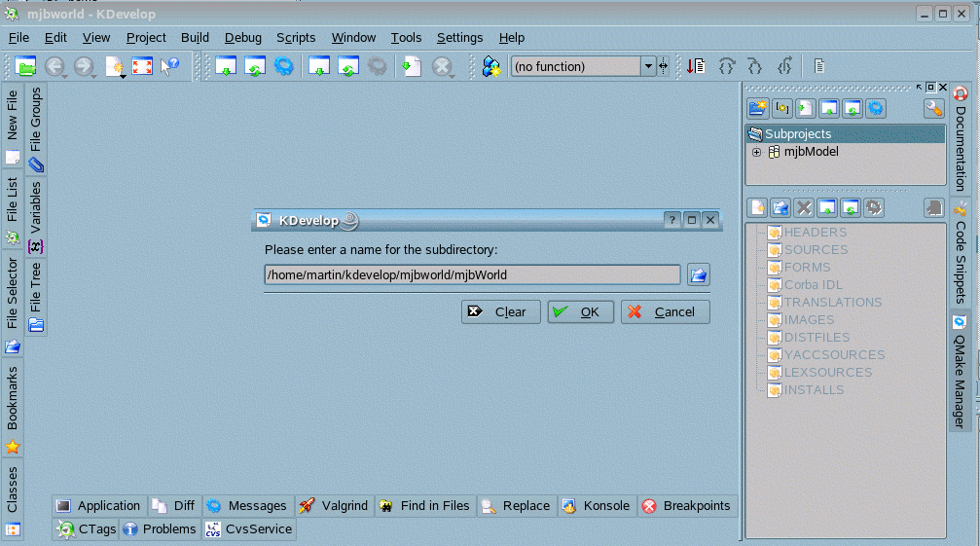Image resolution: width=980 pixels, height=546 pixels.
Task: Click the add subproject folder icon
Action: pos(758,109)
